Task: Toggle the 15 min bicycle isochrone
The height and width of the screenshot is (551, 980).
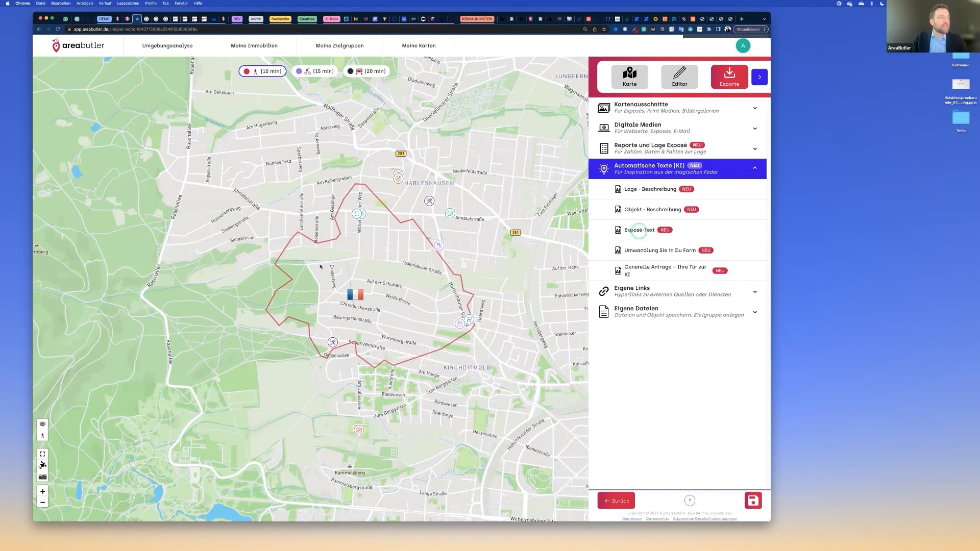Action: (x=315, y=71)
